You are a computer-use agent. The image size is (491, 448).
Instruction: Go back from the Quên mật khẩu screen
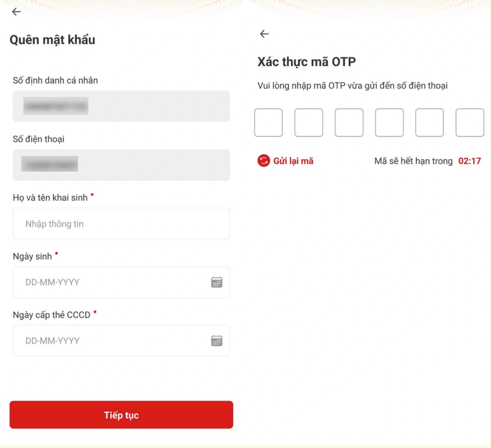(x=16, y=12)
